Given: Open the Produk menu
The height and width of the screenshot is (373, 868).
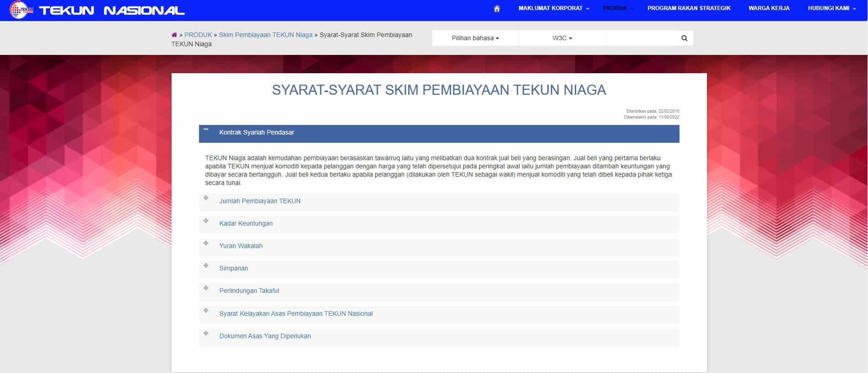Looking at the screenshot, I should 618,8.
